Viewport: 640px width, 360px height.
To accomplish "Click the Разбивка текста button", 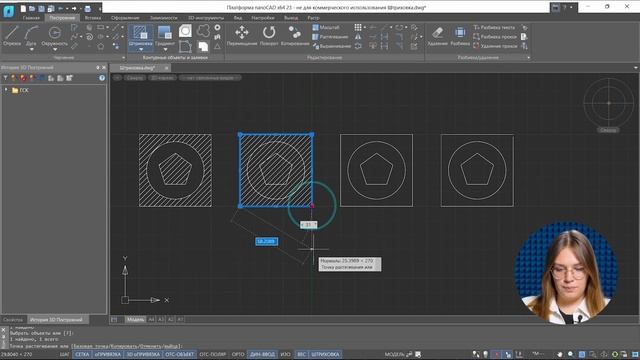I will (x=494, y=27).
